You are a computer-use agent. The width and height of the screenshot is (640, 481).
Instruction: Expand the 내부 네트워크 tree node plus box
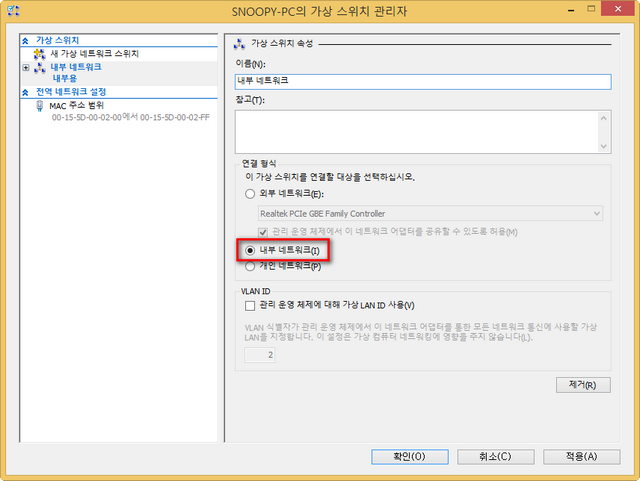(x=26, y=67)
